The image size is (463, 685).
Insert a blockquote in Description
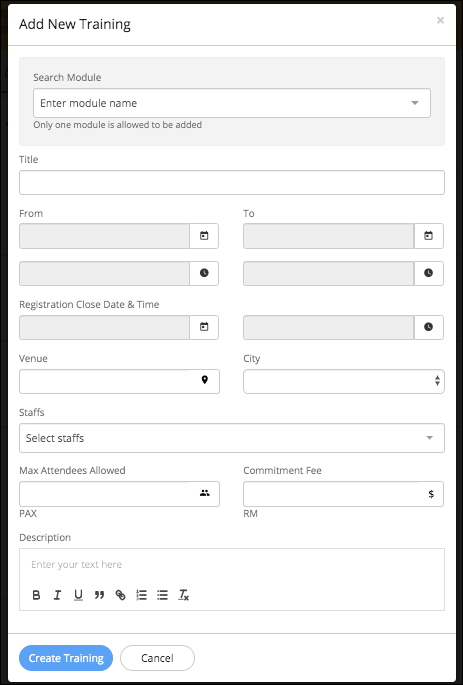99,595
